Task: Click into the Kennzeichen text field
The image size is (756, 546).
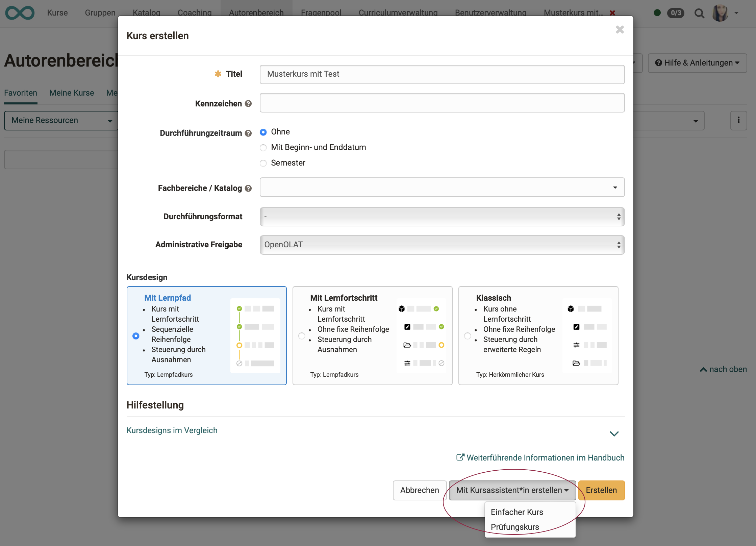Action: (x=442, y=103)
